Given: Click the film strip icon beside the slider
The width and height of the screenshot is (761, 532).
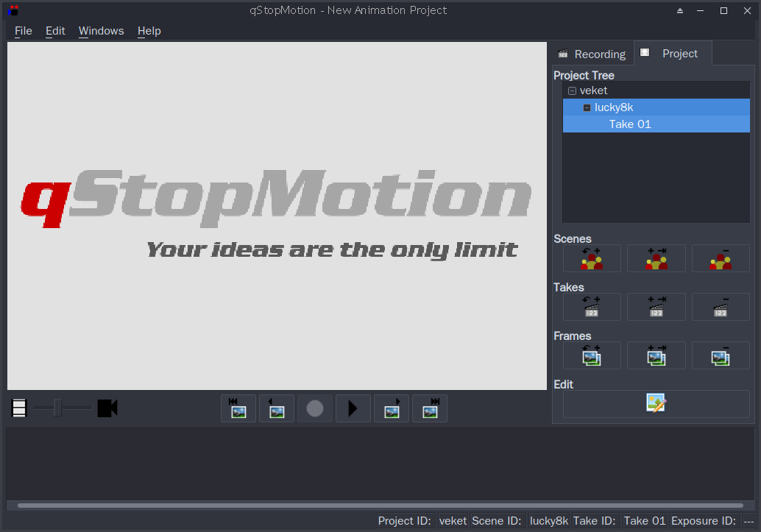Looking at the screenshot, I should tap(19, 408).
